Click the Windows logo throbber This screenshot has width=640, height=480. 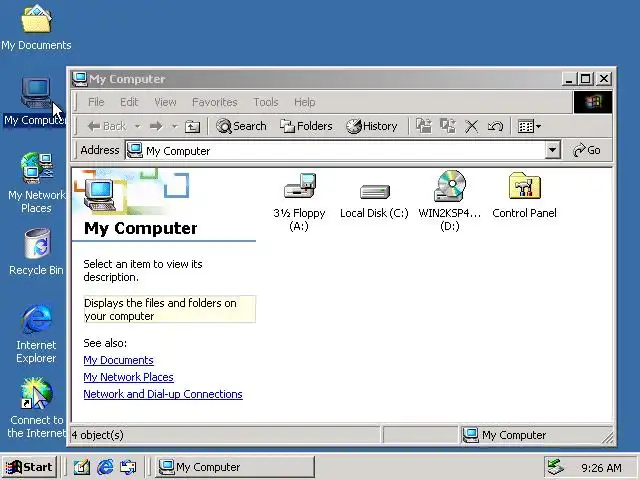(593, 102)
